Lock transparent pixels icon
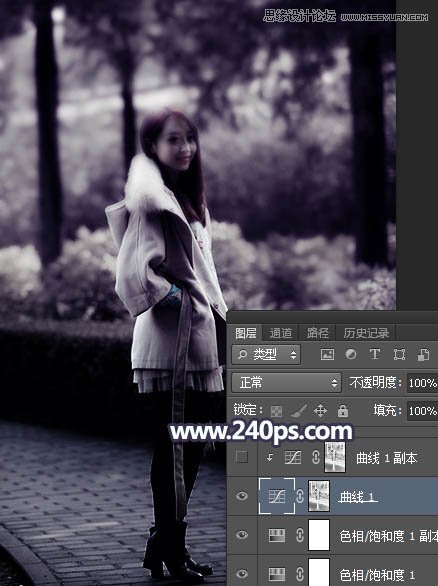This screenshot has width=438, height=586. click(276, 411)
